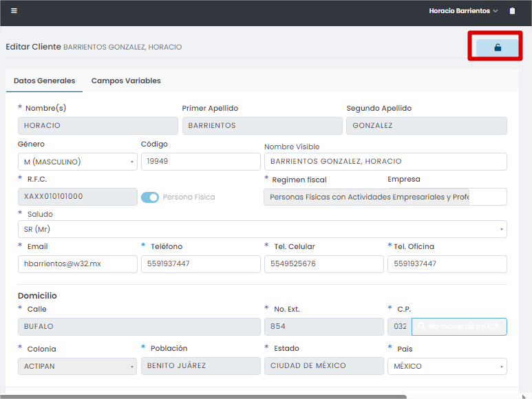Click the Teléfono field
Viewport: 532px width, 399px height.
coord(200,264)
